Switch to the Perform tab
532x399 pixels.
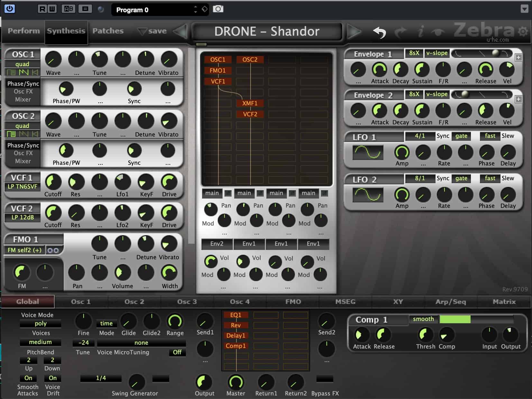(24, 31)
